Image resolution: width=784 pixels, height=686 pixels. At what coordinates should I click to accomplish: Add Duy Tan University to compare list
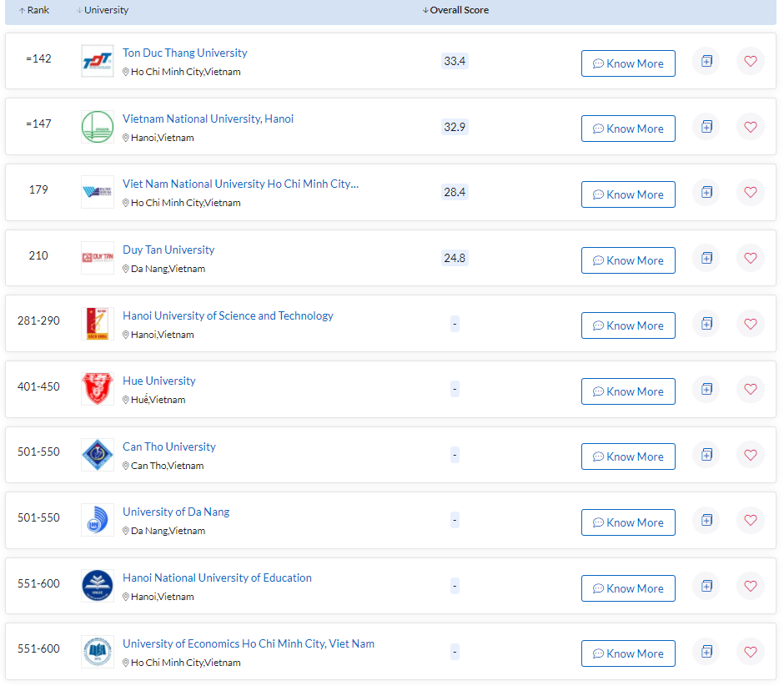[x=706, y=258]
